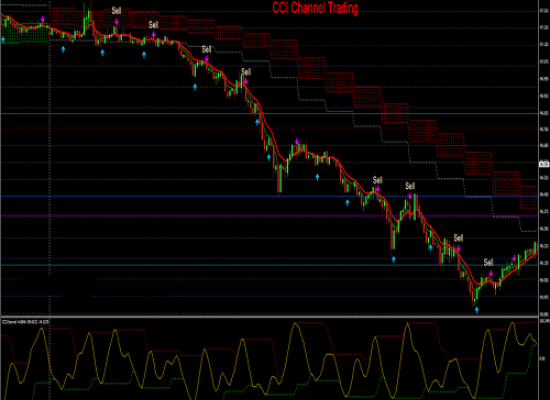Click the highlighted current price tag on the price axis
The height and width of the screenshot is (400, 550).
point(544,164)
